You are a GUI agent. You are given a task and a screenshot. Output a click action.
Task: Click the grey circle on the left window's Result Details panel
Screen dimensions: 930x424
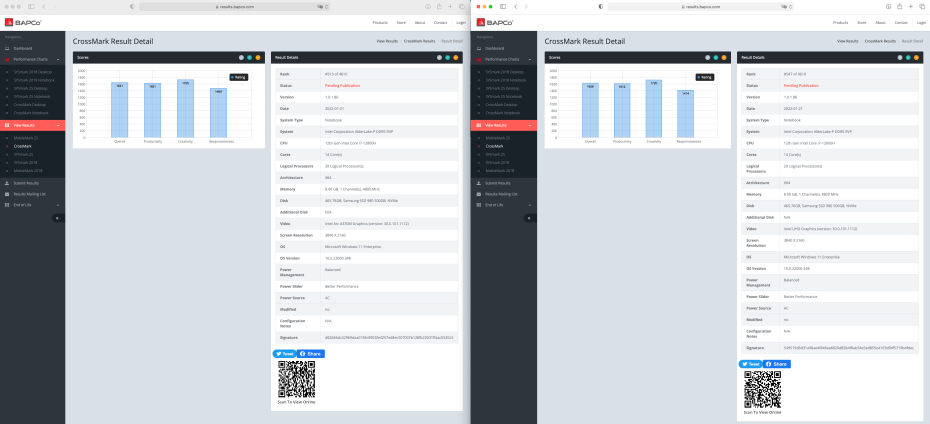[439, 58]
